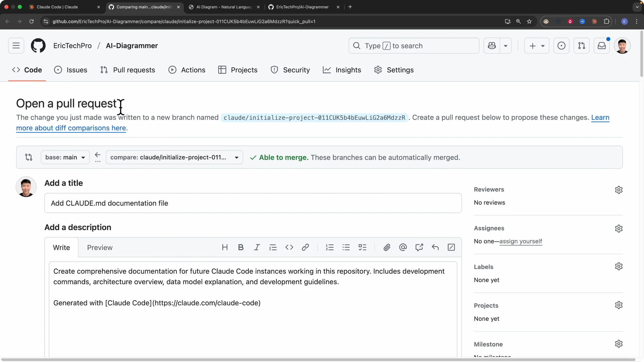644x362 pixels.
Task: Click the author avatar beside Add a title
Action: click(x=26, y=187)
